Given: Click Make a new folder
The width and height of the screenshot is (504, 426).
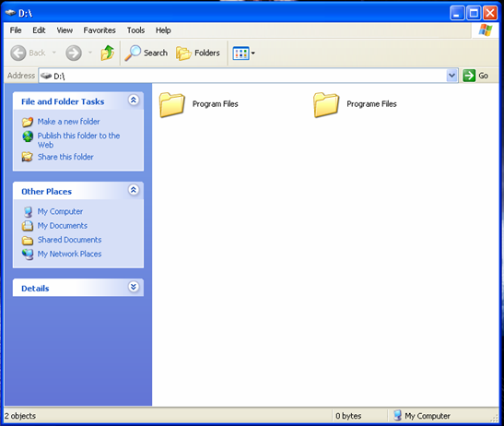Looking at the screenshot, I should coord(68,122).
